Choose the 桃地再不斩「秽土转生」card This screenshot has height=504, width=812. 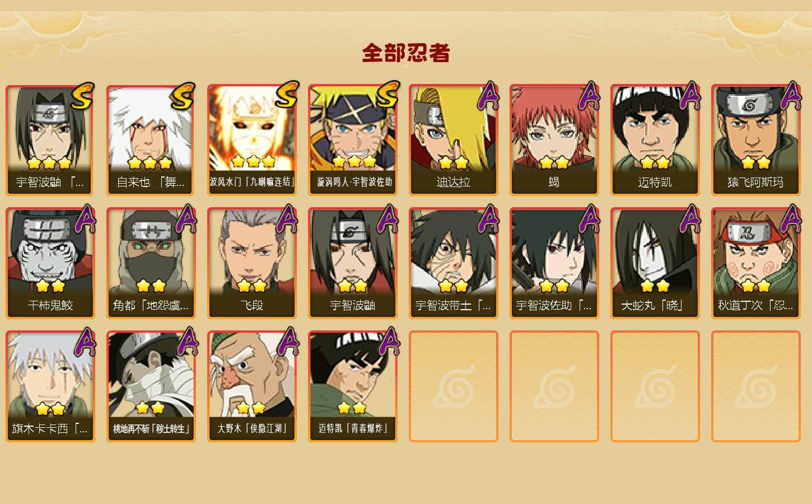click(x=151, y=386)
